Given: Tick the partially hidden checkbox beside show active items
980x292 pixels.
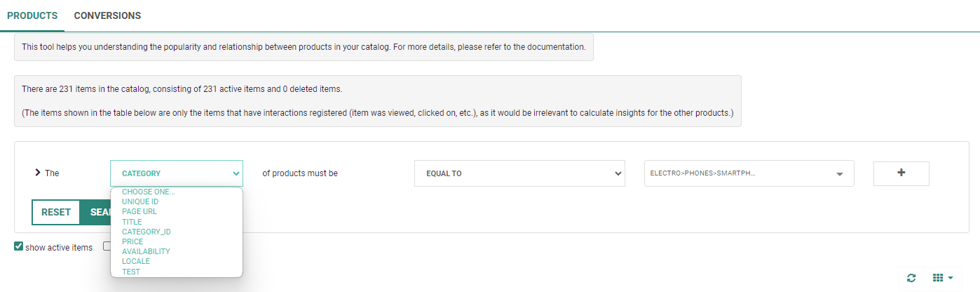Looking at the screenshot, I should 107,246.
